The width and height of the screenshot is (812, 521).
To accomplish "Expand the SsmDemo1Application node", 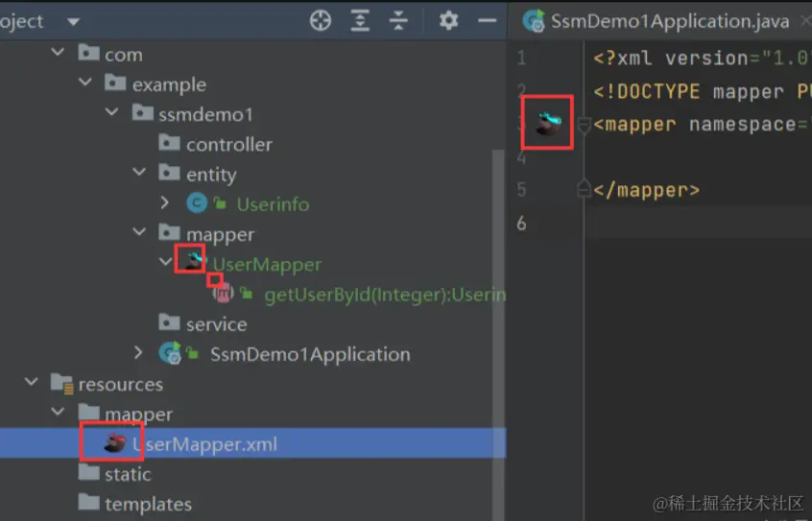I will coord(138,353).
